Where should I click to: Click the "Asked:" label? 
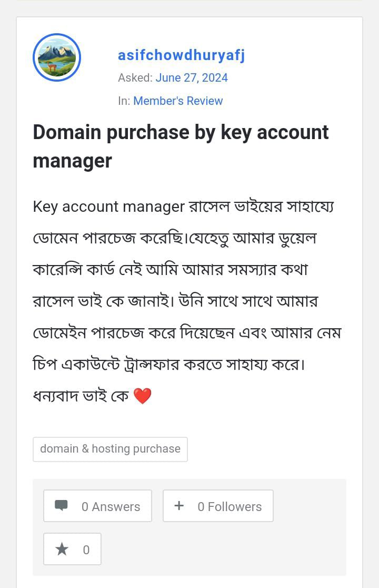tap(135, 77)
